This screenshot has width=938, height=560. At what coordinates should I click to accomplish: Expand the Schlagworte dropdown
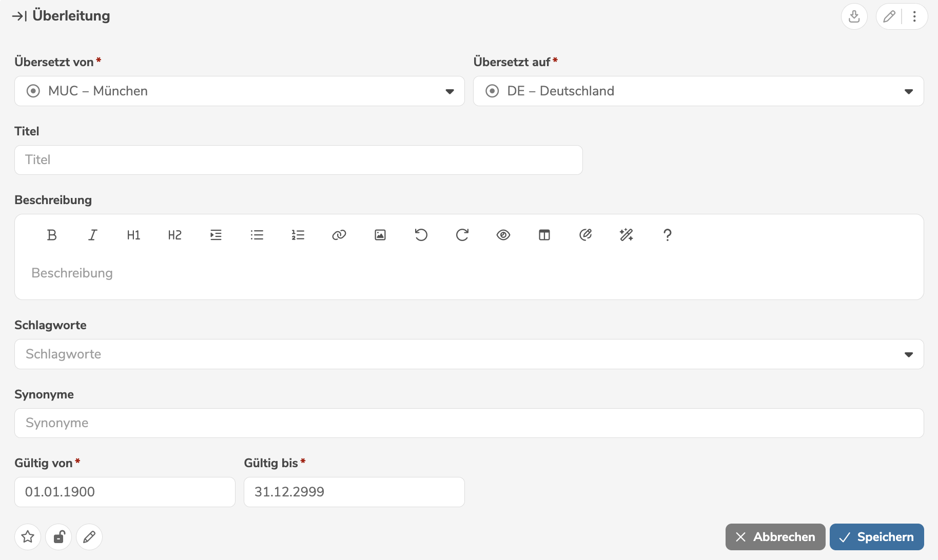click(908, 354)
